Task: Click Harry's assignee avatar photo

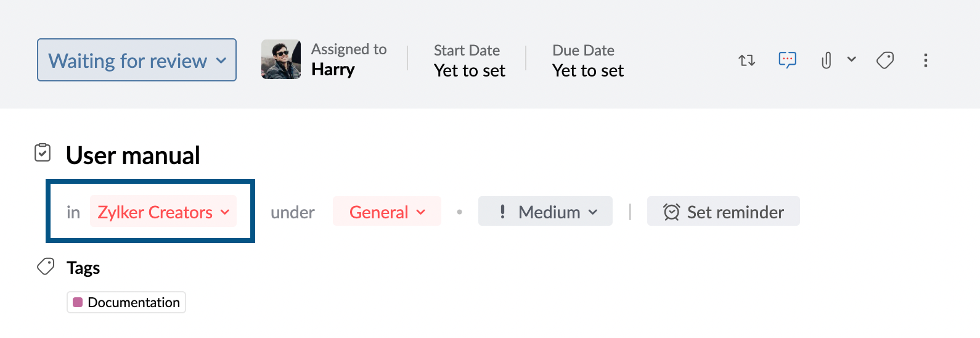Action: [281, 60]
